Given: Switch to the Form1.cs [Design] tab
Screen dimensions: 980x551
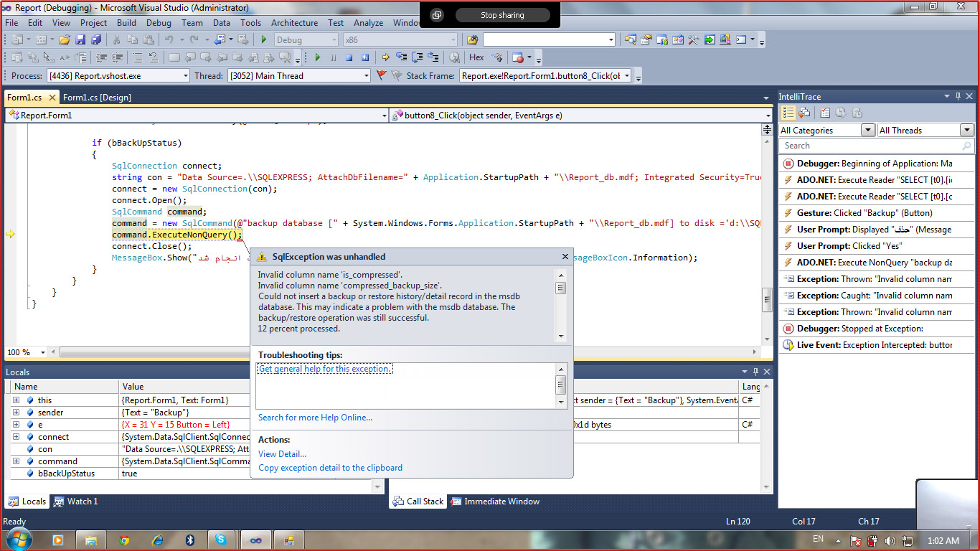Looking at the screenshot, I should coord(97,97).
